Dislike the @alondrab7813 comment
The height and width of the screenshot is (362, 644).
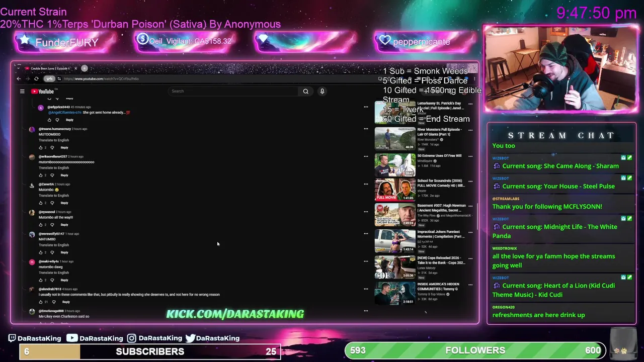click(x=54, y=302)
